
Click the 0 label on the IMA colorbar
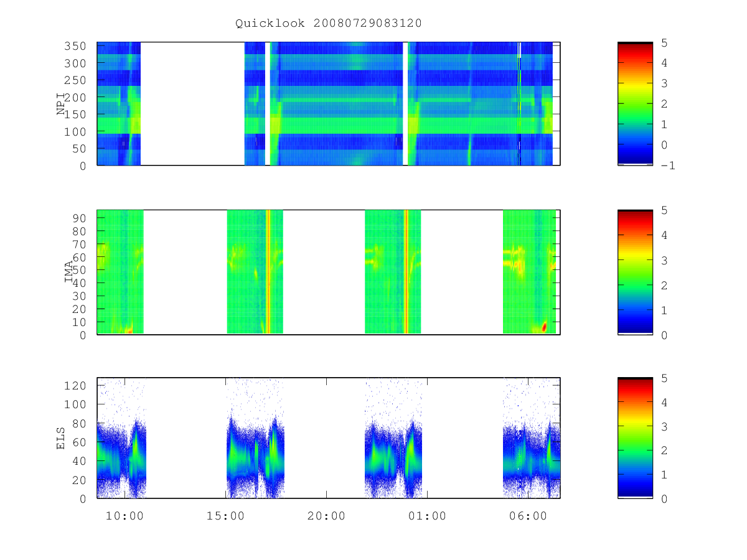(x=665, y=335)
